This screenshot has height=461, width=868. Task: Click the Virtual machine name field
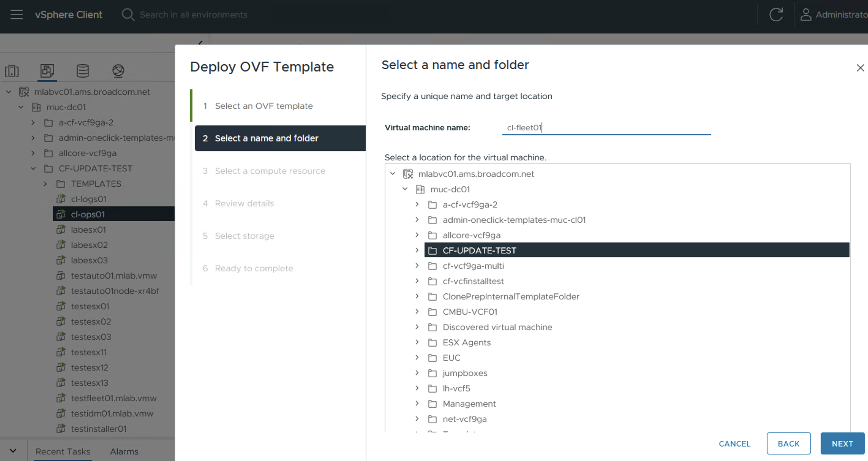tap(606, 128)
